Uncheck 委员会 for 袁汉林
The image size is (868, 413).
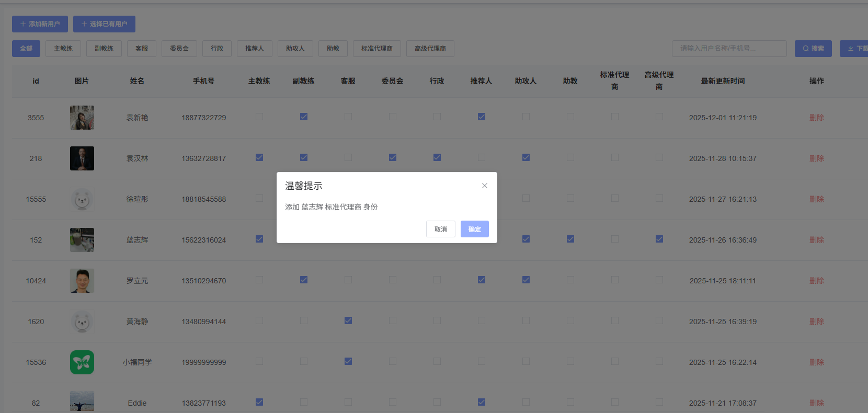point(393,157)
